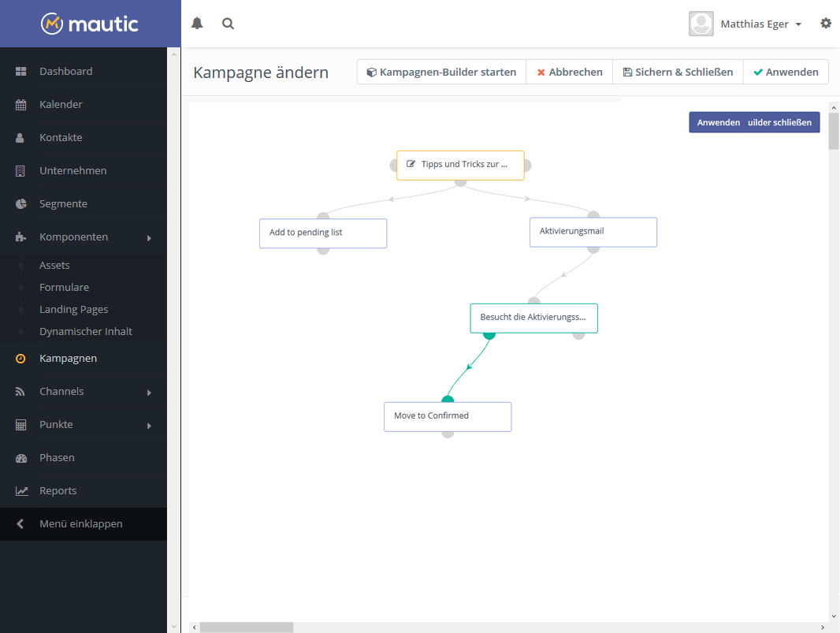Screen dimensions: 840x633
Task: Click the Dashboard grid icon
Action: click(x=21, y=72)
